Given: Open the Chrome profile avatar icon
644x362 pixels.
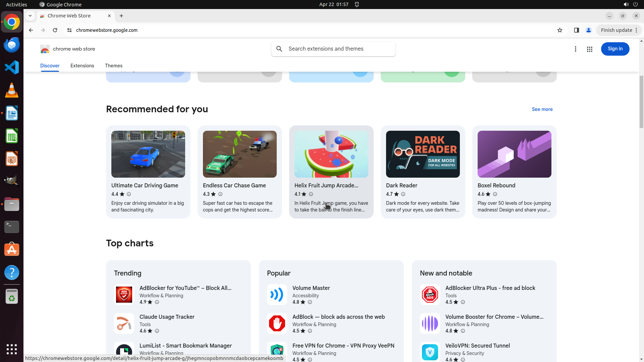Looking at the screenshot, I should coord(588,30).
